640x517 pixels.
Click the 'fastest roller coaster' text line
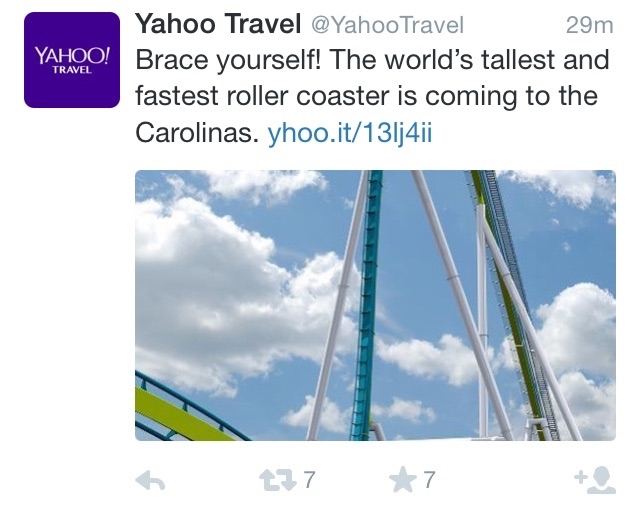click(x=367, y=96)
